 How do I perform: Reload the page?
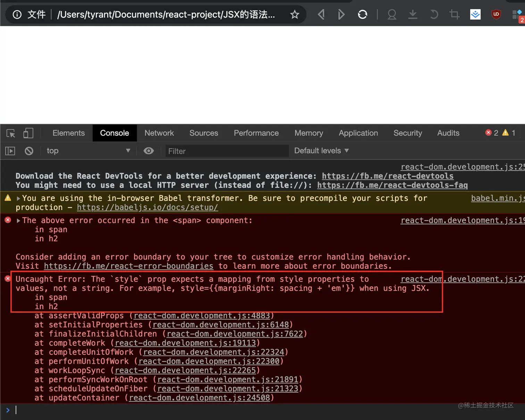tap(362, 15)
